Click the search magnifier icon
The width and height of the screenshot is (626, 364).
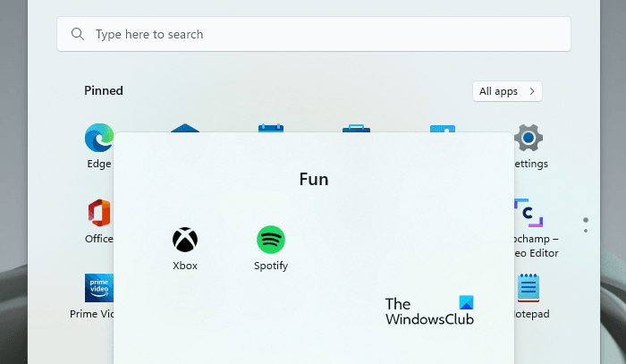click(x=78, y=34)
